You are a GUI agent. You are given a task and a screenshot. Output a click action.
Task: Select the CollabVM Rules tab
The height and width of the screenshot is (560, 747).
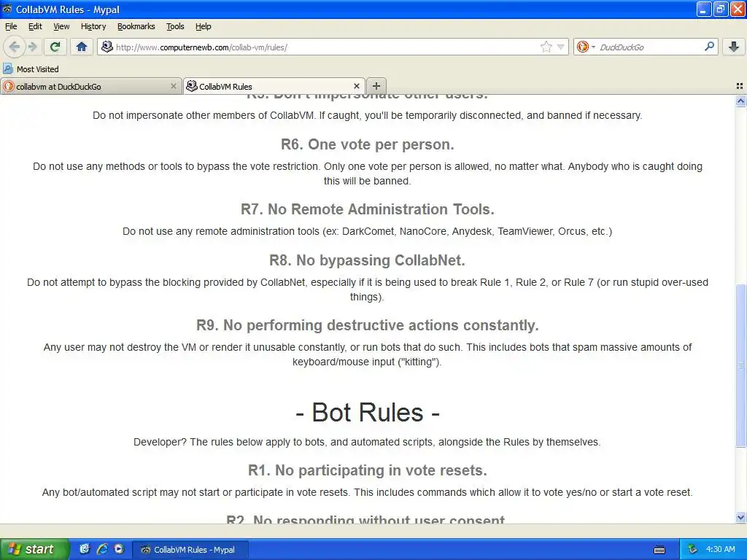coord(274,86)
